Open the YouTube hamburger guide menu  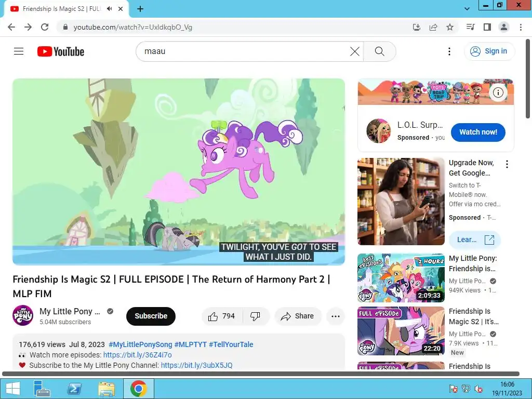coord(19,51)
